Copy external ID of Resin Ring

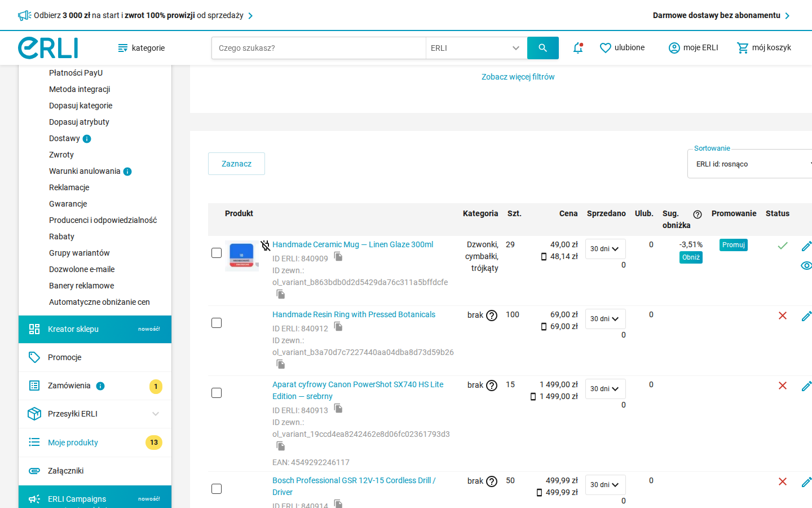pyautogui.click(x=281, y=364)
